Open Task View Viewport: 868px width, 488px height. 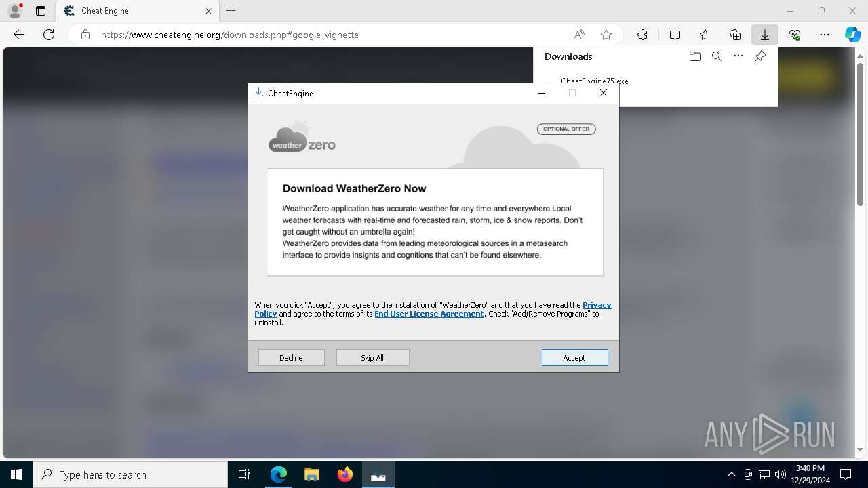coord(244,474)
